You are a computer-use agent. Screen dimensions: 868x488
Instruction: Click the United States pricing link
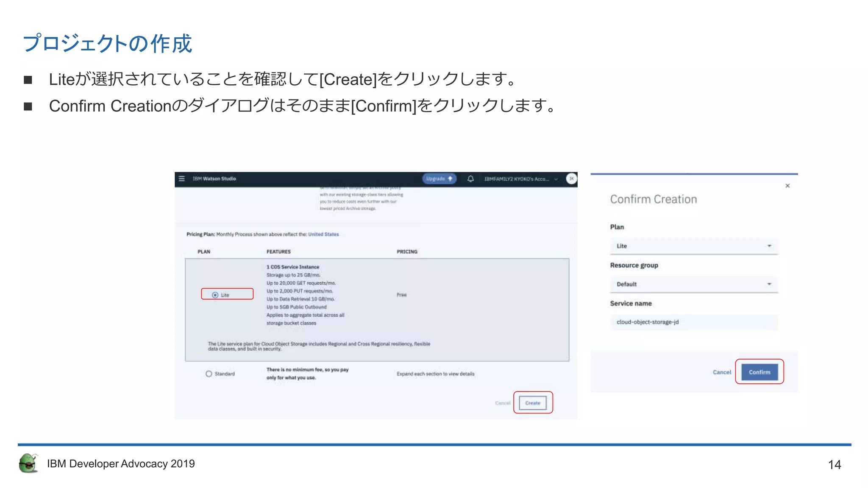click(323, 234)
